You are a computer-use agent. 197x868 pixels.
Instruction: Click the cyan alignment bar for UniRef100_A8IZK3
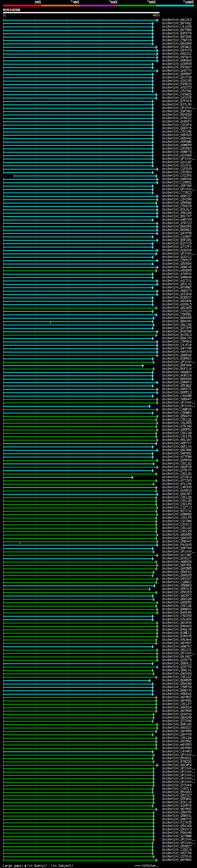point(81,20)
